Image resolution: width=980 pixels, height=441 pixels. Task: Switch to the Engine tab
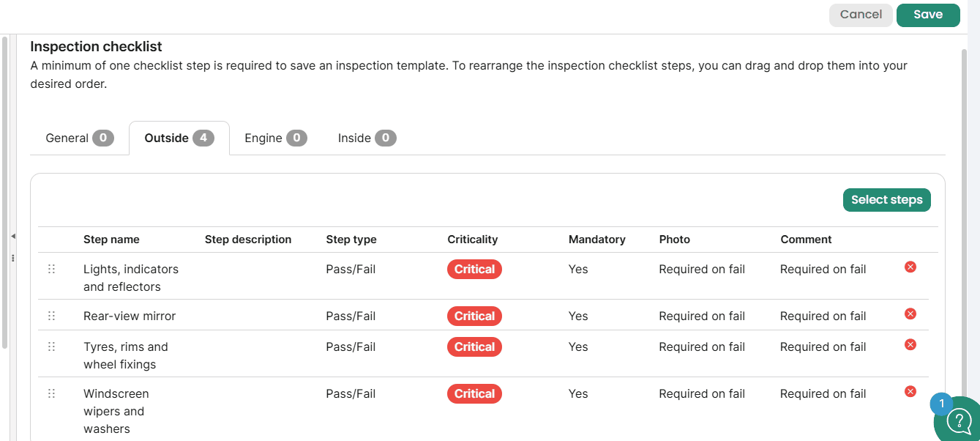point(274,138)
